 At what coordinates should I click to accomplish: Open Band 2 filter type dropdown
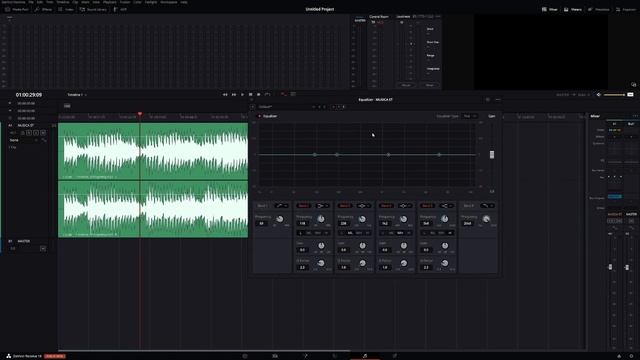point(322,206)
